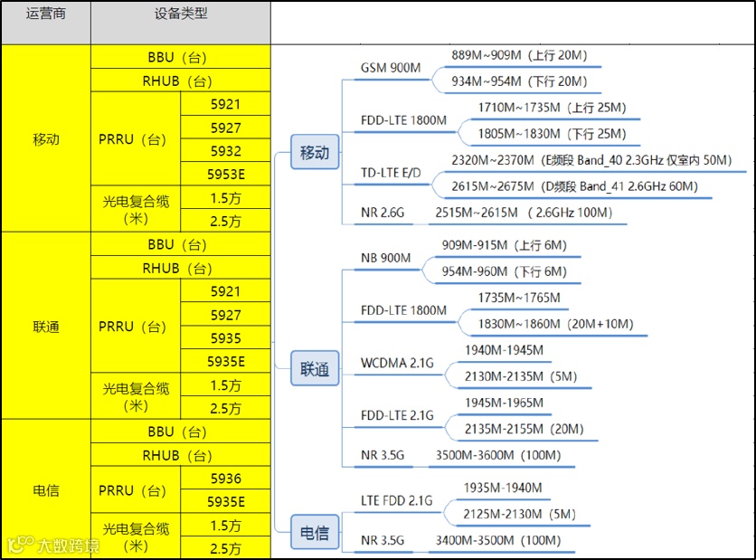This screenshot has width=756, height=560.
Task: Click the 移动 operator cell in the table
Action: tap(46, 139)
